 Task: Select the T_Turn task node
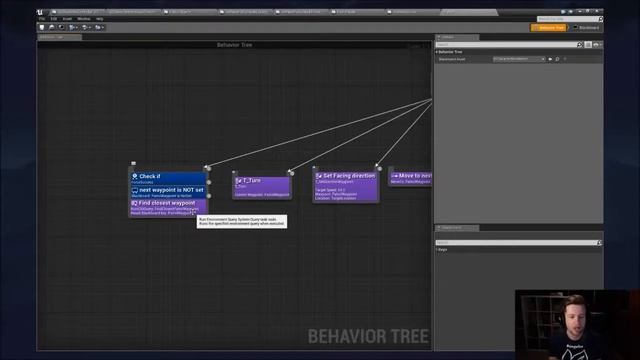tap(262, 187)
